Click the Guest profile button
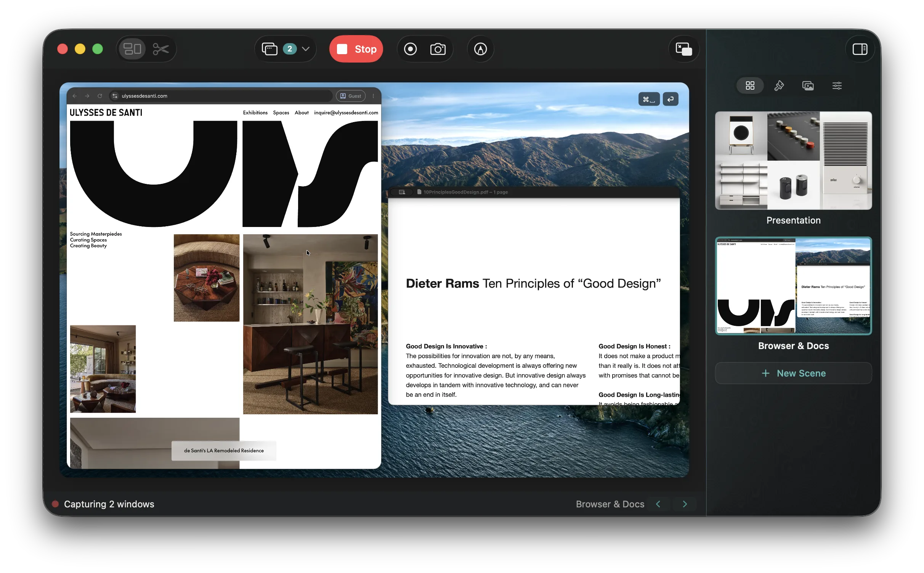 click(x=351, y=96)
